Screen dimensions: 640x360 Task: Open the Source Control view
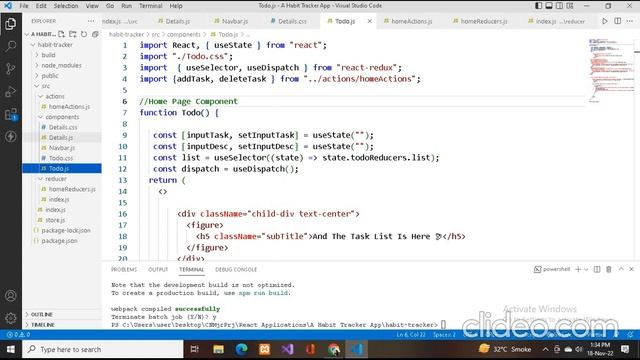11,69
